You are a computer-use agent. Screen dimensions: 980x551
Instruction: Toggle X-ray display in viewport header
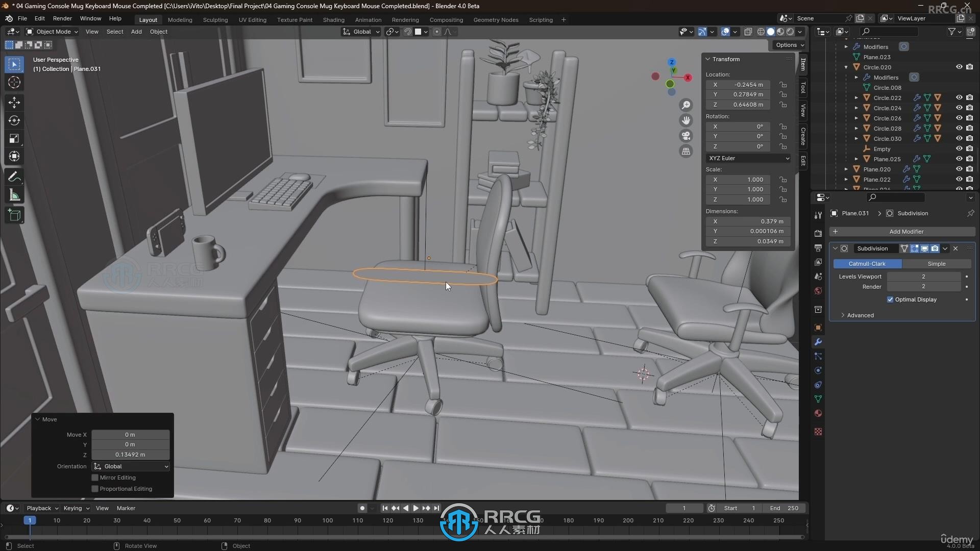(x=748, y=32)
